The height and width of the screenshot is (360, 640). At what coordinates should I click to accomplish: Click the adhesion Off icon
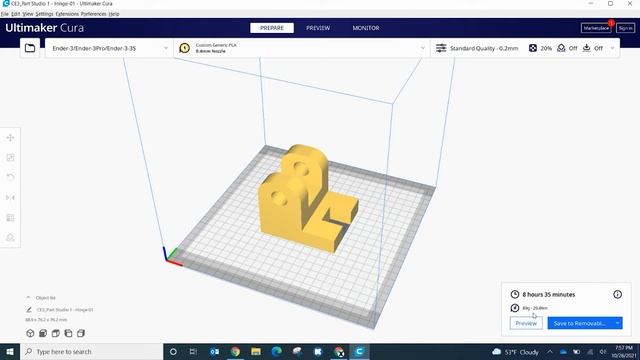[x=587, y=48]
